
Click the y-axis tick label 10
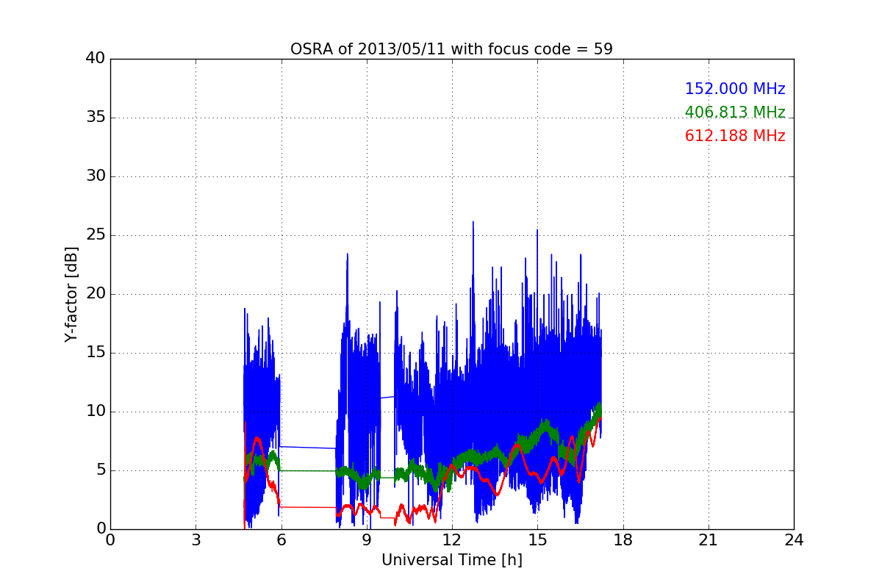(x=96, y=412)
